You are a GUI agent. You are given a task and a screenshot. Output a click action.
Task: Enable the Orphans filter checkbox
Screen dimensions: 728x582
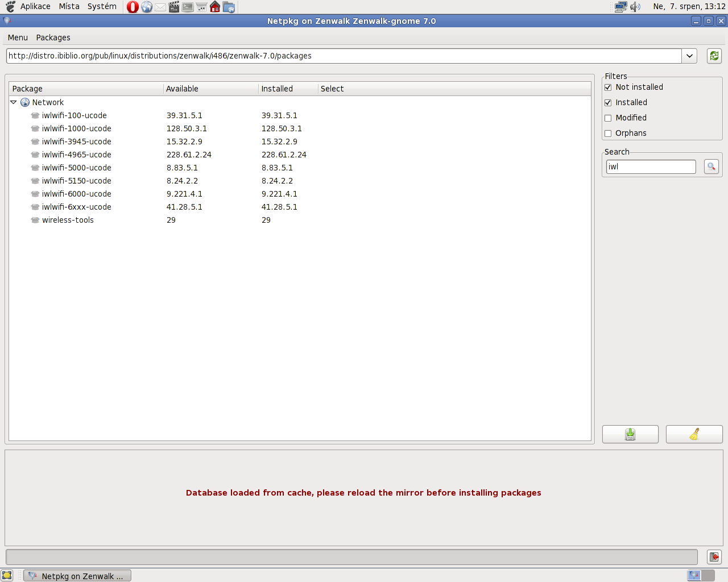608,133
